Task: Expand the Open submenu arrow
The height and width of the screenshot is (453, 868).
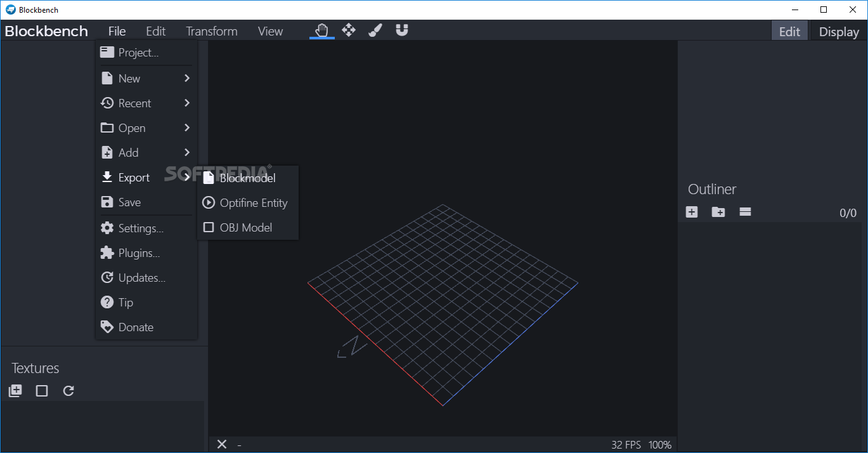Action: coord(187,128)
